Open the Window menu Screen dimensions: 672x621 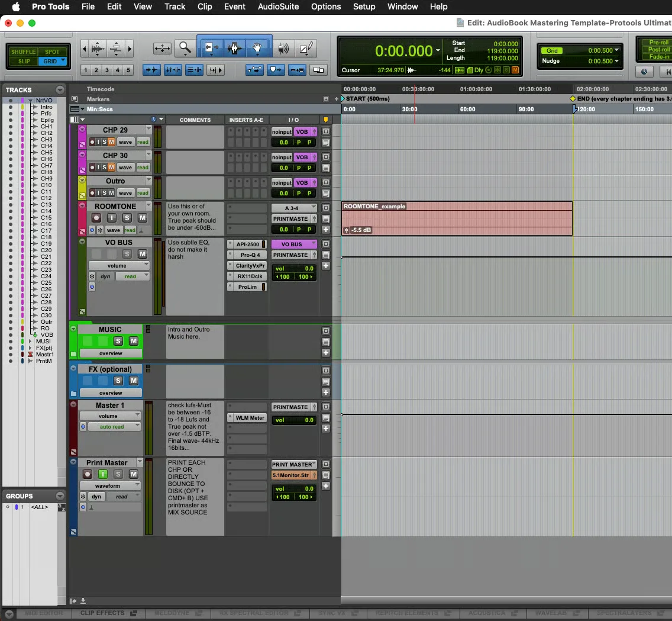pyautogui.click(x=402, y=7)
